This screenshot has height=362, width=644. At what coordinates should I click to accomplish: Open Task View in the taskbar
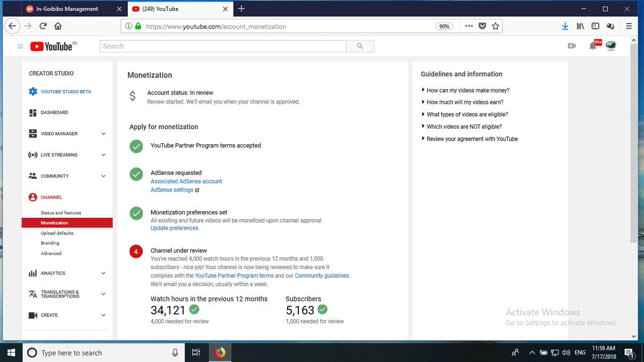pos(196,352)
